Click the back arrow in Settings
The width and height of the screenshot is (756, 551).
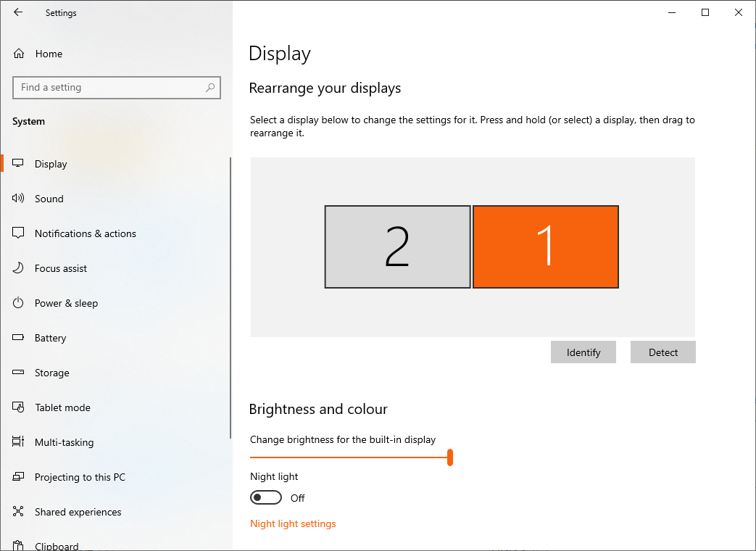[18, 12]
